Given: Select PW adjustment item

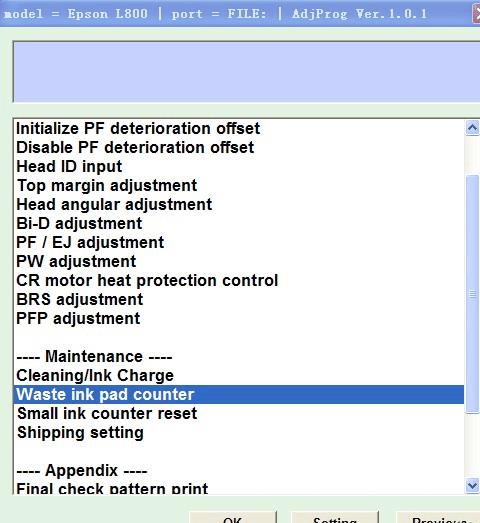Looking at the screenshot, I should click(x=239, y=262).
